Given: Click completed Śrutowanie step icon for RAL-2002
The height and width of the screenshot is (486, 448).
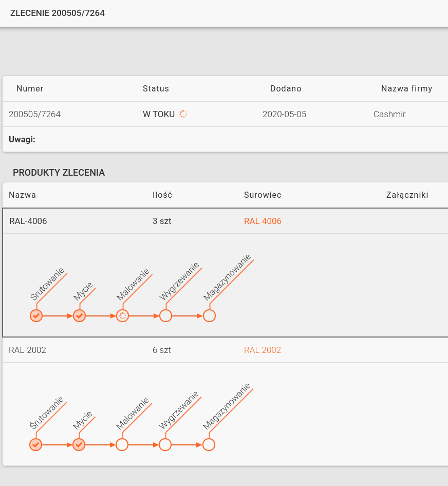Looking at the screenshot, I should [35, 444].
